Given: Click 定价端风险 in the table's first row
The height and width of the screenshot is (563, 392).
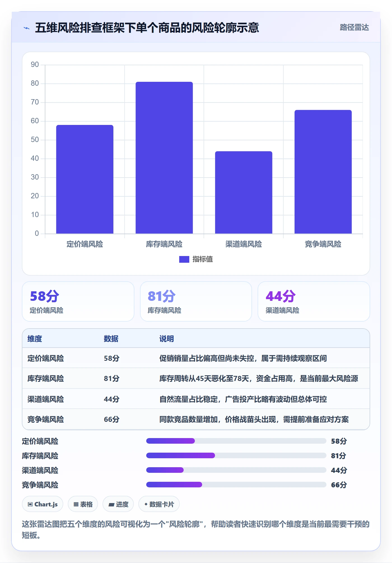Looking at the screenshot, I should pos(46,358).
